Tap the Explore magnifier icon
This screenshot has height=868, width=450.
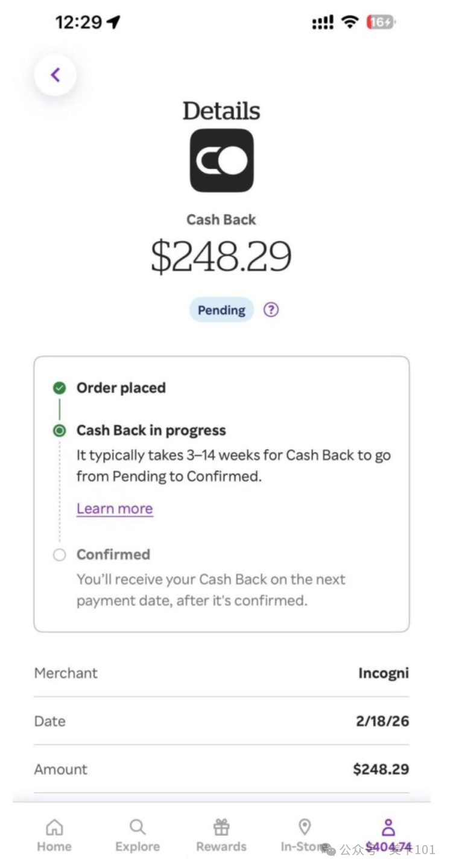coord(138,826)
